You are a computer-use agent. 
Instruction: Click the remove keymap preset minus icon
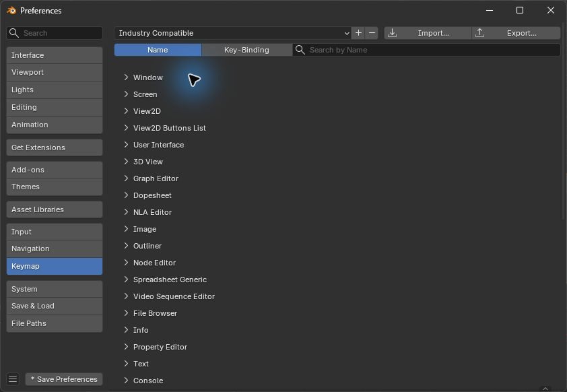click(x=372, y=33)
